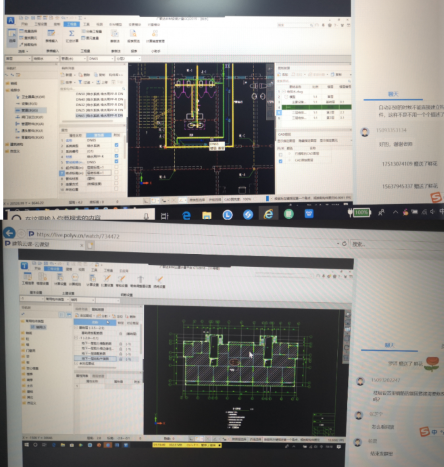
Task: Open Internet Explorer from upper taskbar
Action: click(x=268, y=214)
